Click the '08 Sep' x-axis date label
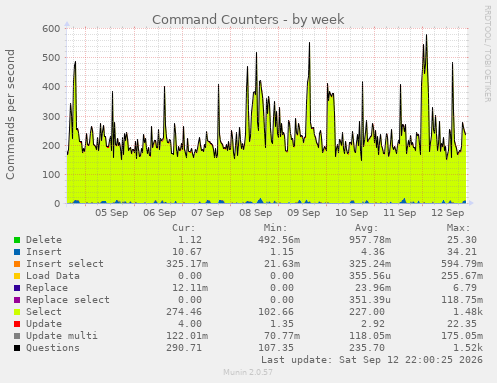Viewport: 497px width, 383px height. [256, 213]
